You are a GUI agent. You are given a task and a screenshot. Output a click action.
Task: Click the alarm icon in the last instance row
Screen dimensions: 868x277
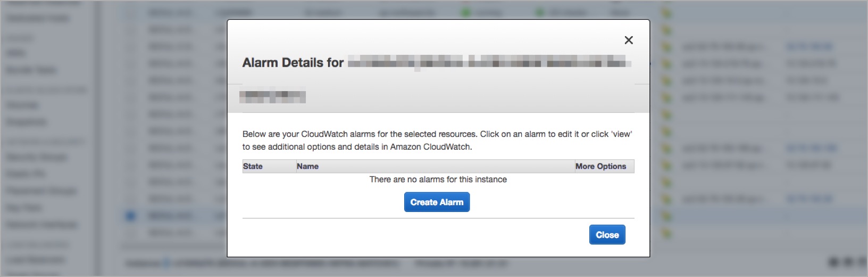tap(666, 233)
